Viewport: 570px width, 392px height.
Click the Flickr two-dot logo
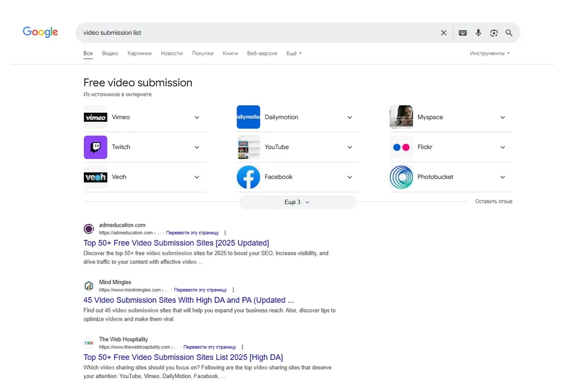point(401,147)
